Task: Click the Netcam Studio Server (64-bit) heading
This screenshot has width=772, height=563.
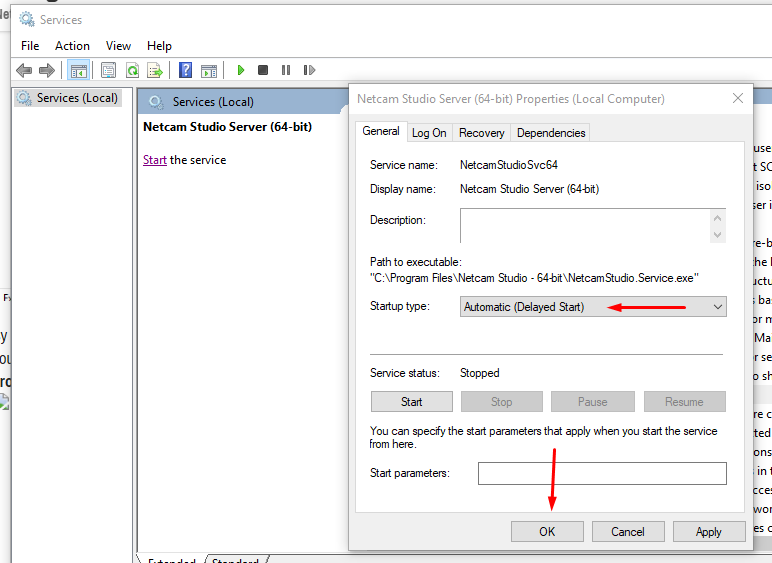Action: click(227, 127)
